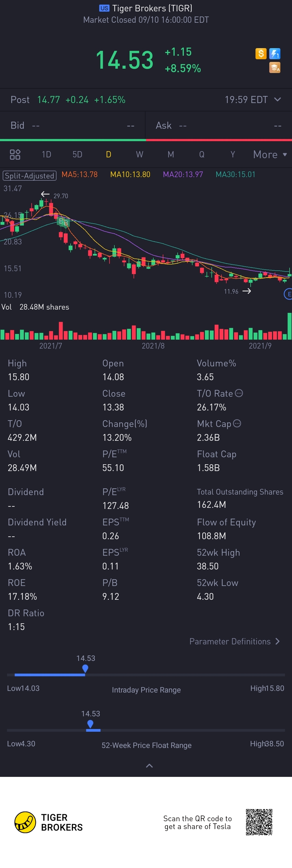Select the W weekly chart tab

point(140,154)
